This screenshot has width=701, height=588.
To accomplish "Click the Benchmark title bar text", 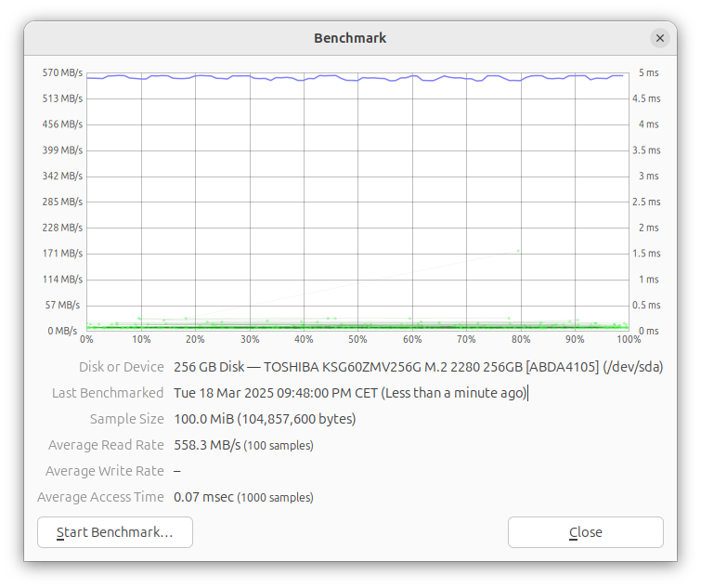I will [x=350, y=38].
